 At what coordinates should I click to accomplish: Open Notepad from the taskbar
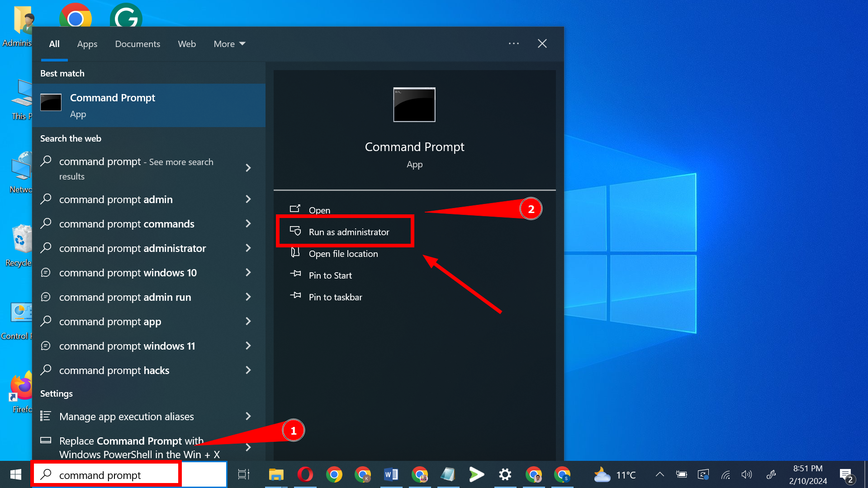coord(448,474)
